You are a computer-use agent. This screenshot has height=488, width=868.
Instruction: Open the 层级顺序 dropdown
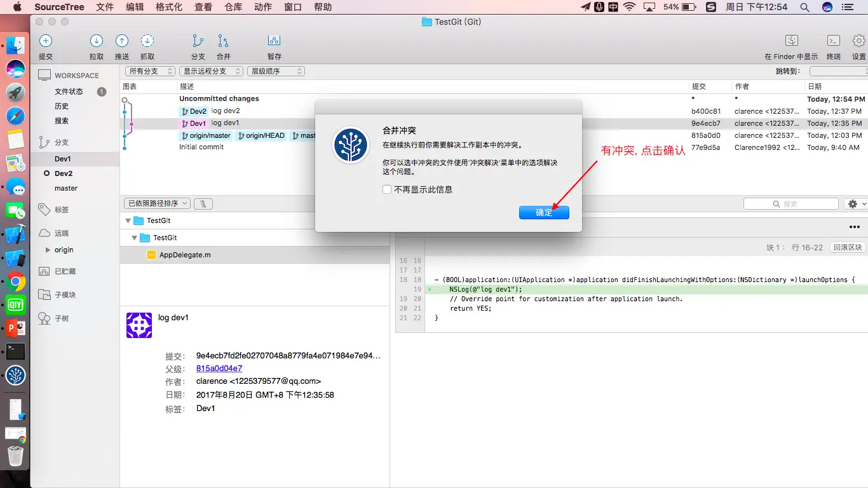276,71
